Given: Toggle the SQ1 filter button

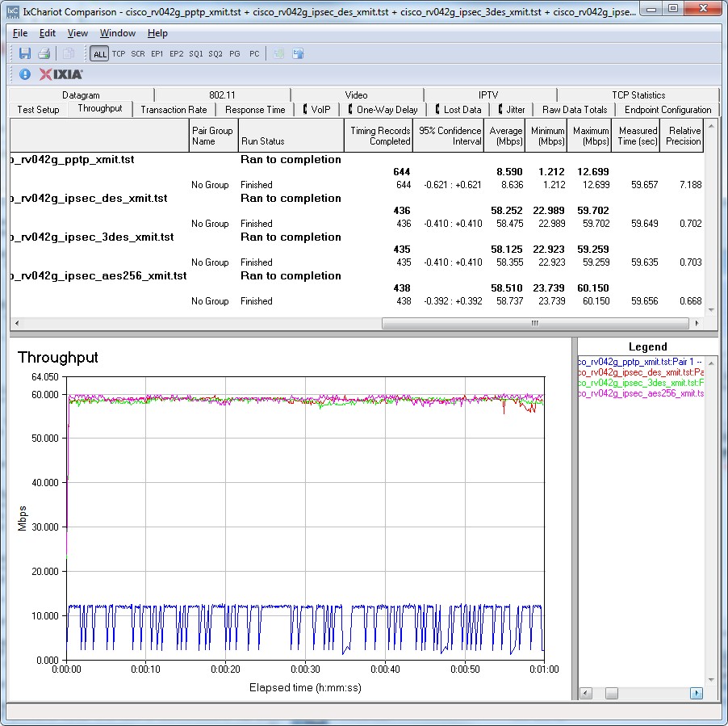Looking at the screenshot, I should pyautogui.click(x=196, y=54).
